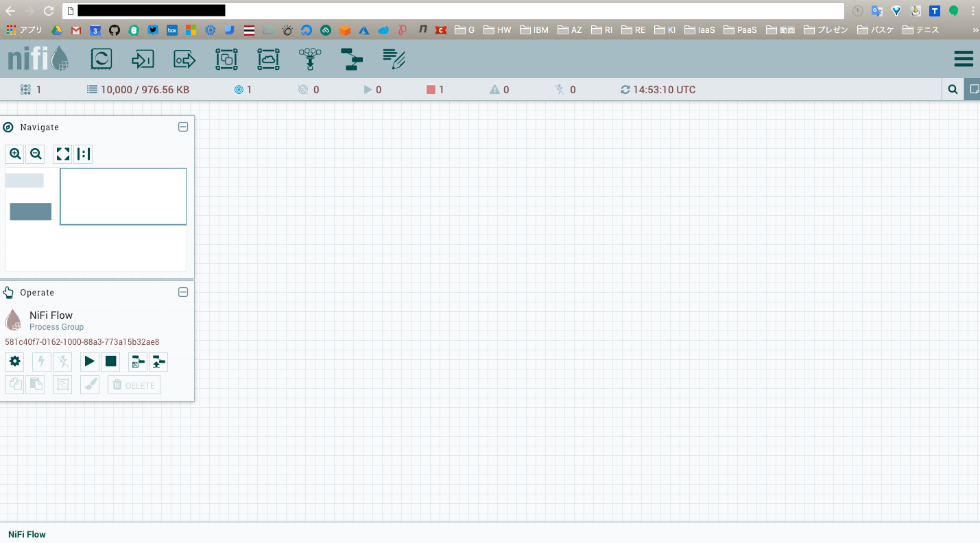Open the アプリ apps shortcut

point(25,30)
